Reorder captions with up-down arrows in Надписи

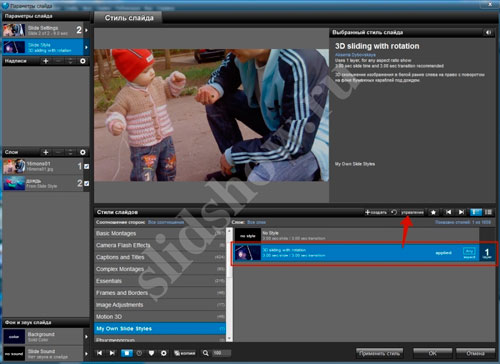click(70, 61)
